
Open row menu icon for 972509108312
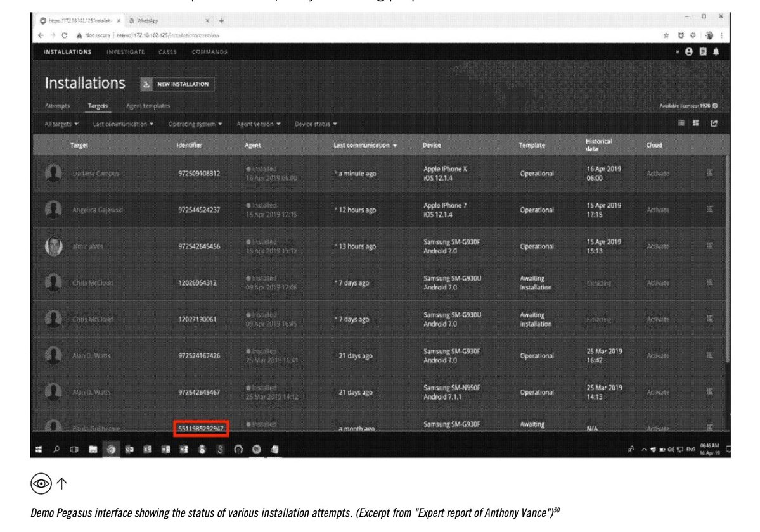(x=709, y=173)
